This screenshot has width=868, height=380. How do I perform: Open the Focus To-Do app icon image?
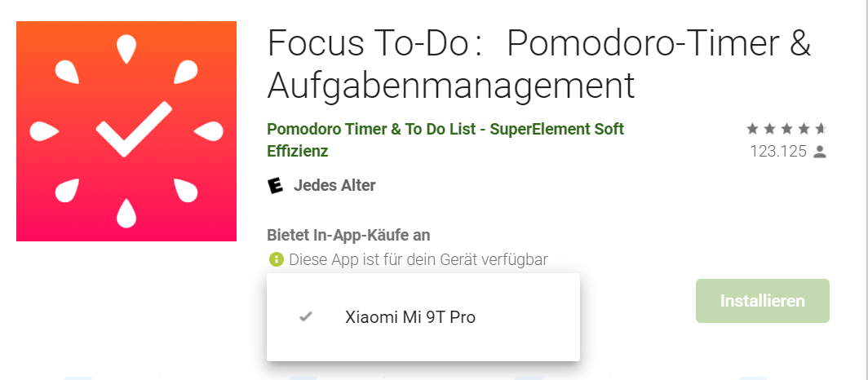tap(126, 131)
